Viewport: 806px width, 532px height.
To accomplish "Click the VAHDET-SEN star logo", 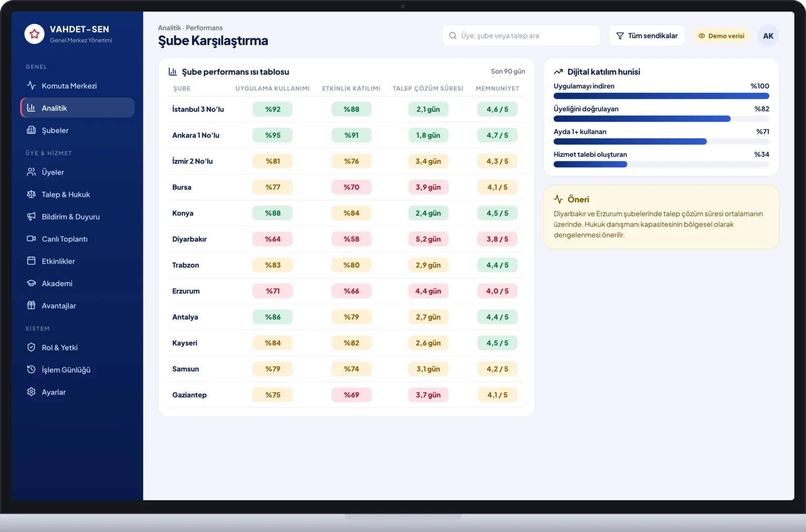I will tap(34, 34).
